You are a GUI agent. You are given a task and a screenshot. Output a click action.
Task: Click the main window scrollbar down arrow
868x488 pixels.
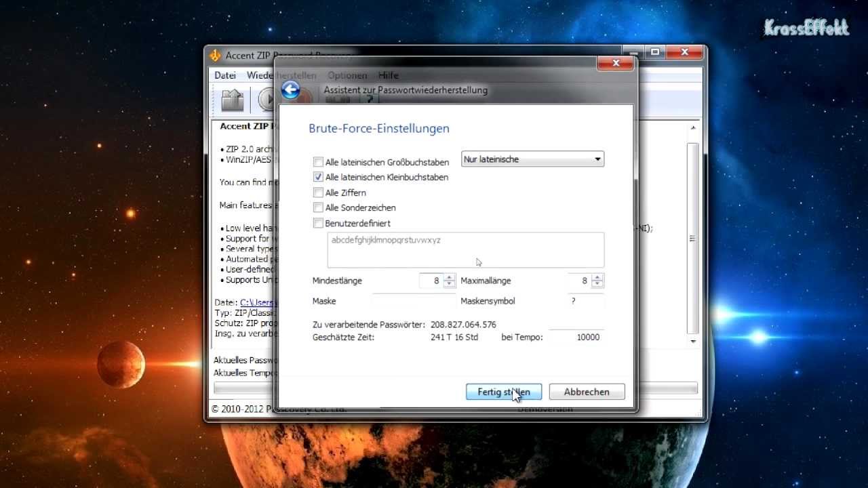pos(693,341)
